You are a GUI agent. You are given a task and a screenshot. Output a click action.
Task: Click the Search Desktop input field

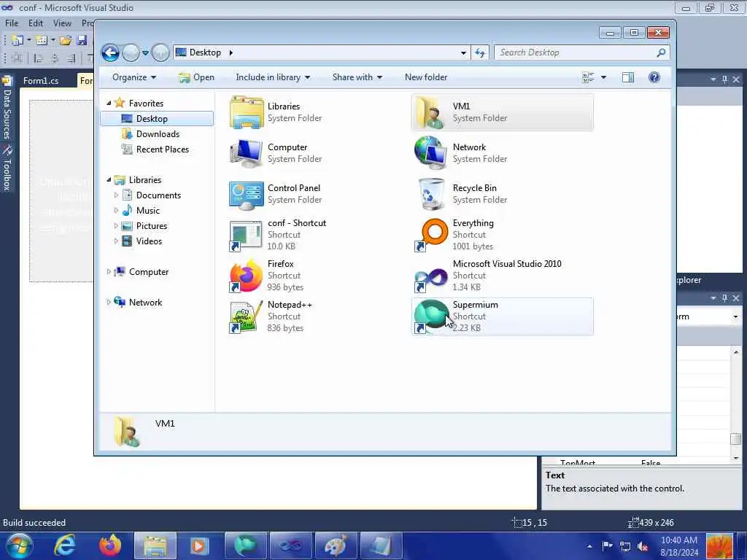pos(582,52)
